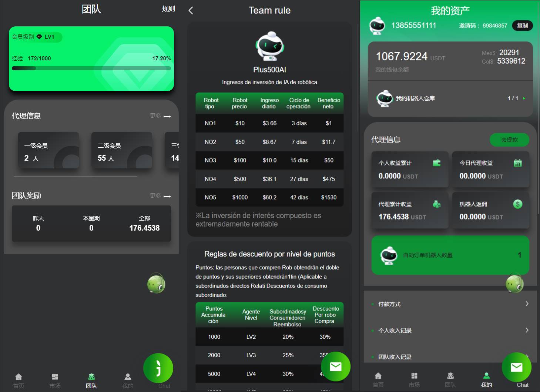Expand 个人收入记录 row chevron

527,330
